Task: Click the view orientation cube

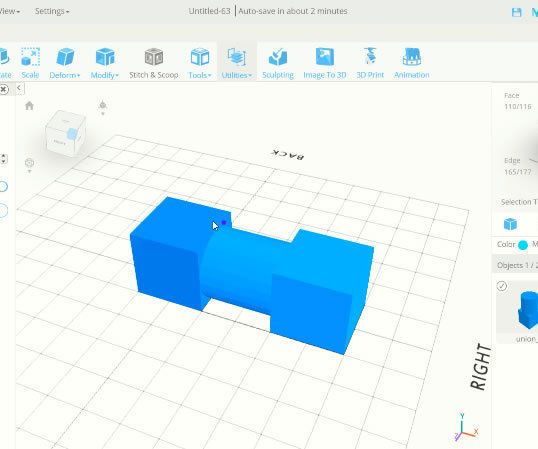Action: click(x=65, y=134)
